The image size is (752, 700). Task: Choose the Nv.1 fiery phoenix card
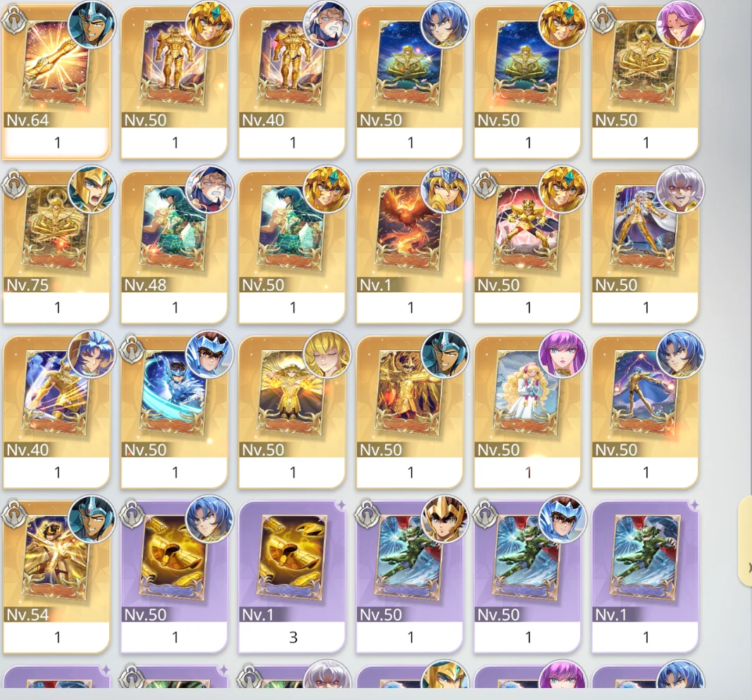point(409,247)
